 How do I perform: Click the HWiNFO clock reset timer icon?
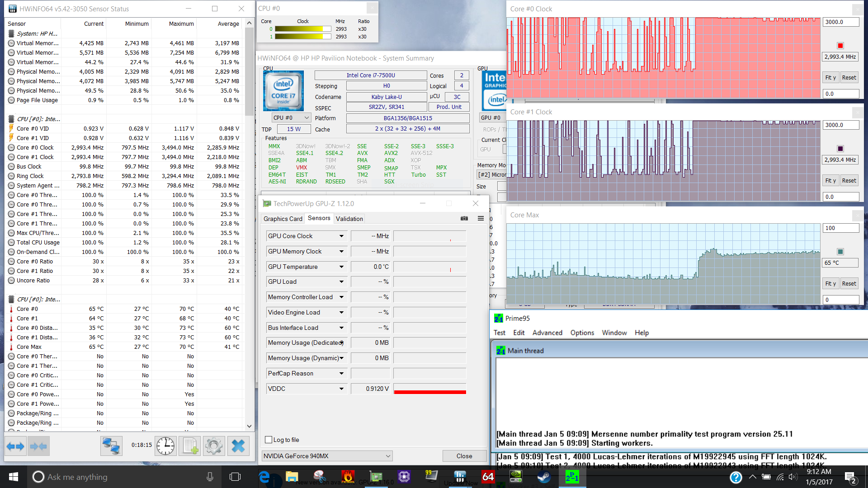tap(165, 446)
